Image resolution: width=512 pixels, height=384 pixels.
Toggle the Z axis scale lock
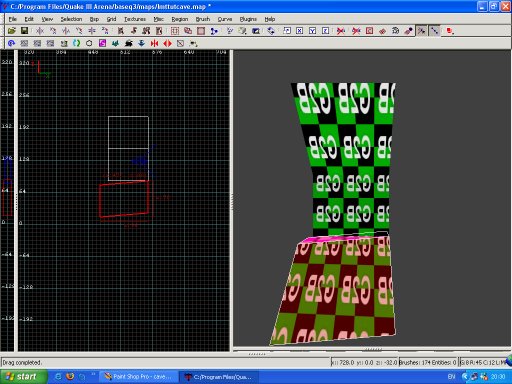coord(326,31)
